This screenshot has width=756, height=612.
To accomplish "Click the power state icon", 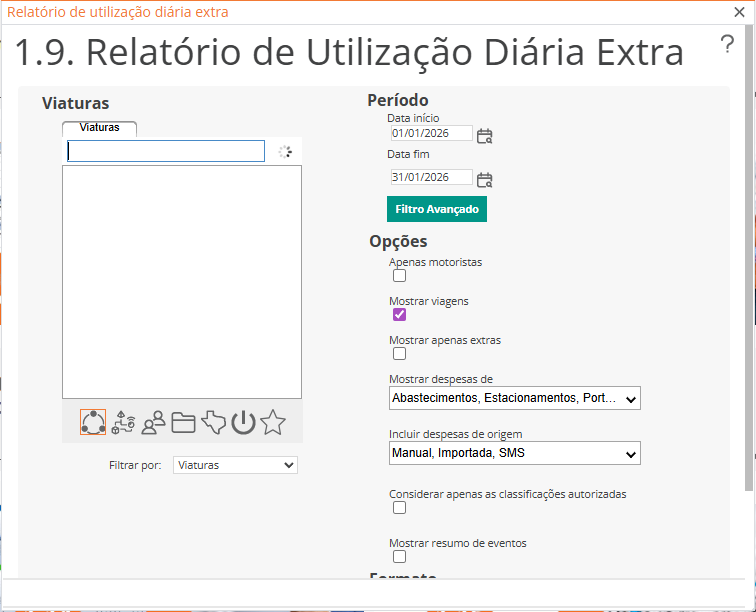I will [x=243, y=423].
